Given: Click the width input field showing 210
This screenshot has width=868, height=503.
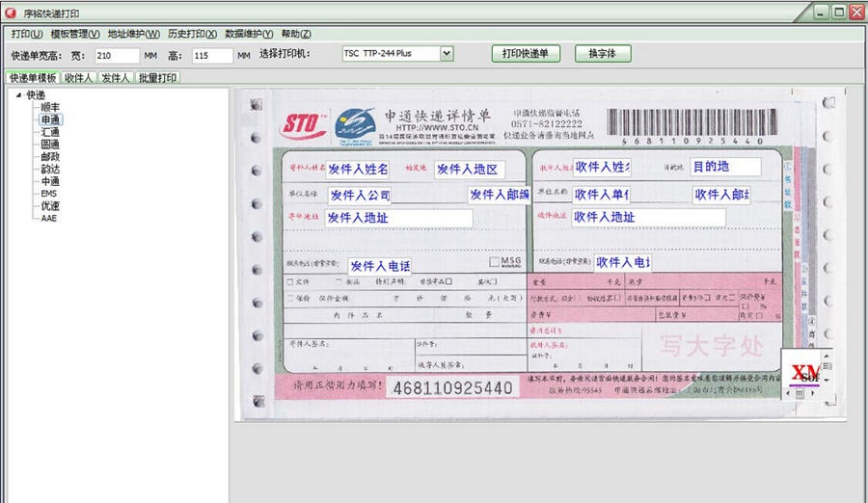Looking at the screenshot, I should pyautogui.click(x=117, y=55).
